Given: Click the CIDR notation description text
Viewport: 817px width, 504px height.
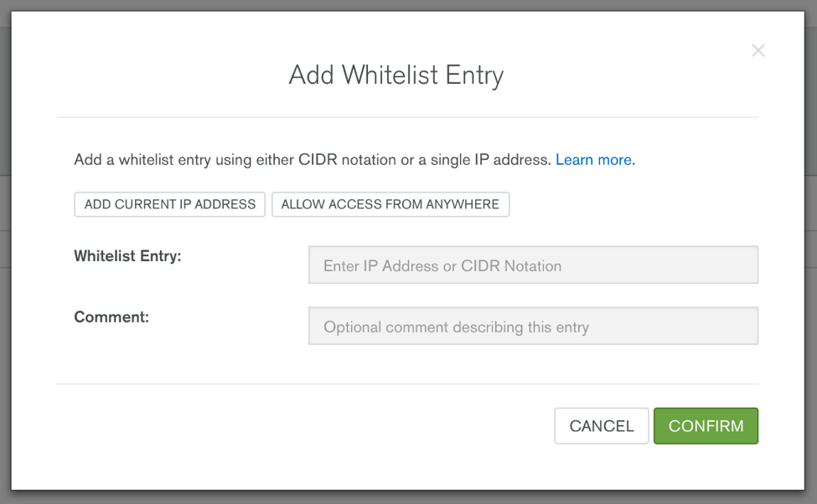Looking at the screenshot, I should coord(313,159).
